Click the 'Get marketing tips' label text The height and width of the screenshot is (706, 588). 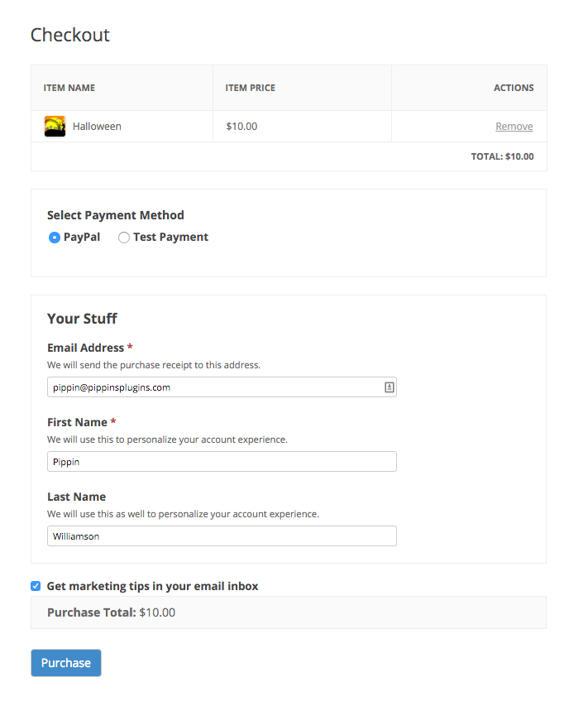(152, 586)
